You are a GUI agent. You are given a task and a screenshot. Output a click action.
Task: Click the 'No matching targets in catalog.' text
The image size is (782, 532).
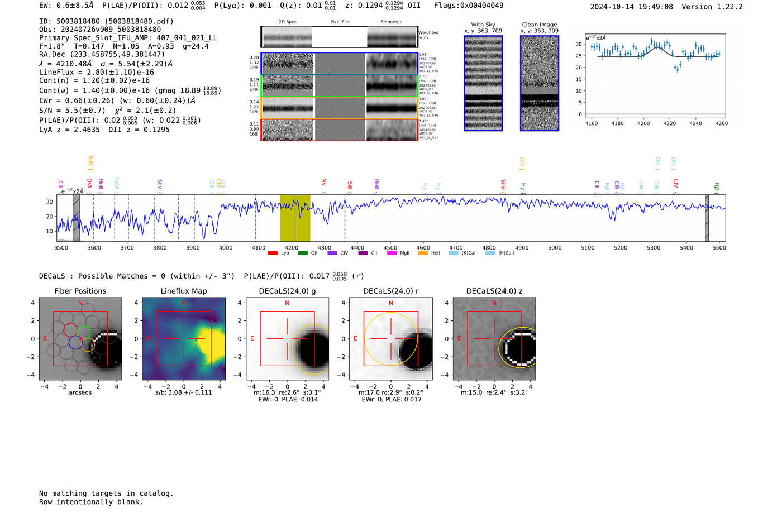[106, 493]
